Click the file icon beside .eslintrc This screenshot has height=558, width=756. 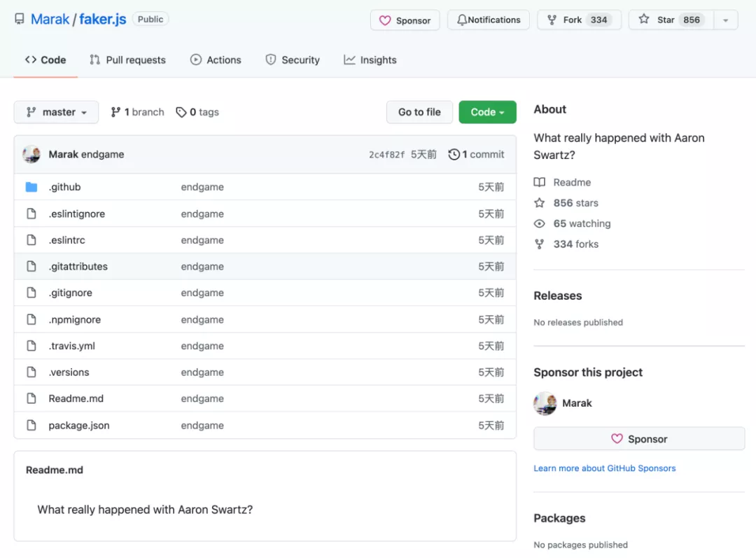pos(31,240)
